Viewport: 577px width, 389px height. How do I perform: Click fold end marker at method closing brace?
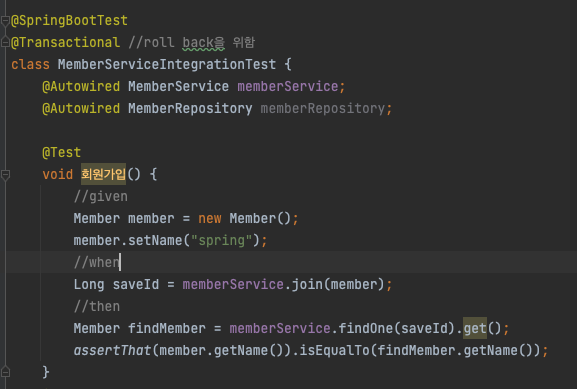pos(5,372)
